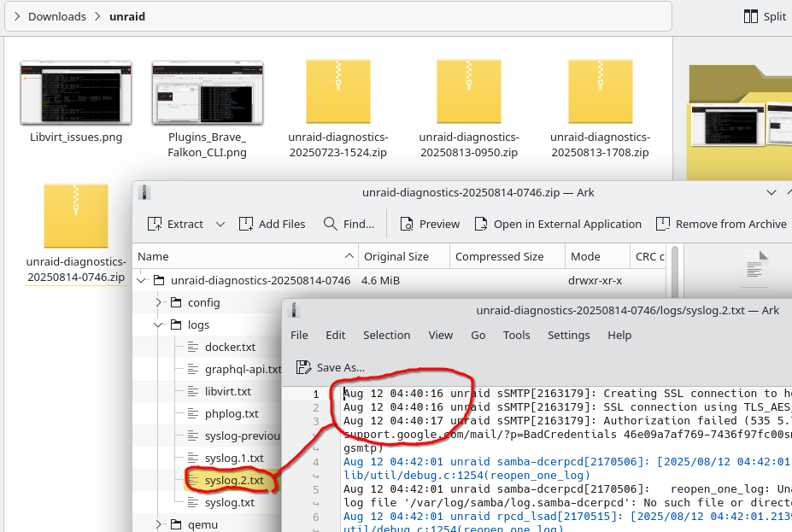Open the File menu in preview window
This screenshot has height=532, width=792.
pyautogui.click(x=299, y=335)
